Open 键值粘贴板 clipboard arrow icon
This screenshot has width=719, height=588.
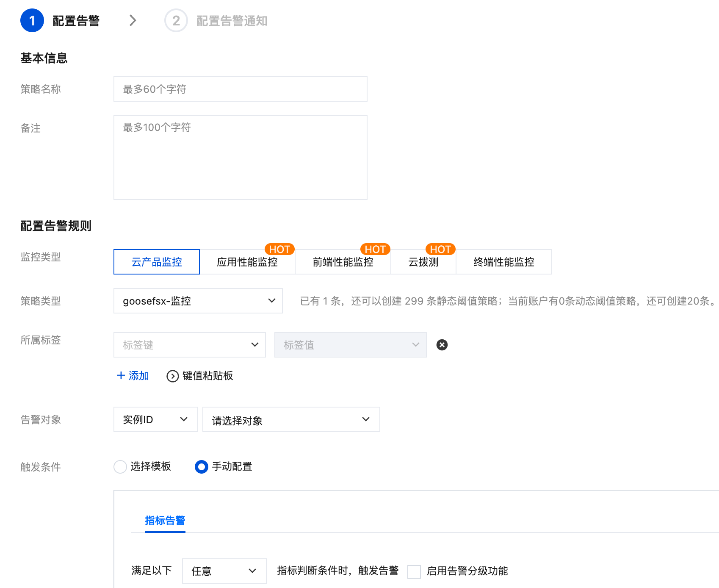172,376
